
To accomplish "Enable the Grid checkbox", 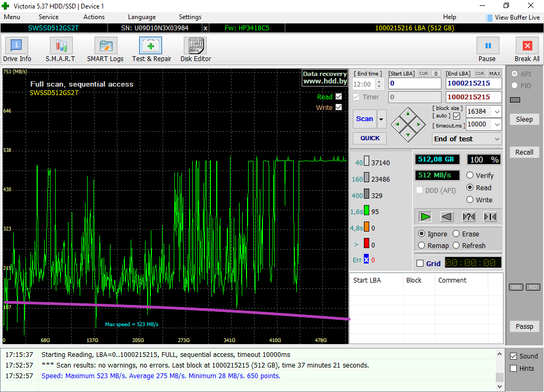I will click(420, 263).
